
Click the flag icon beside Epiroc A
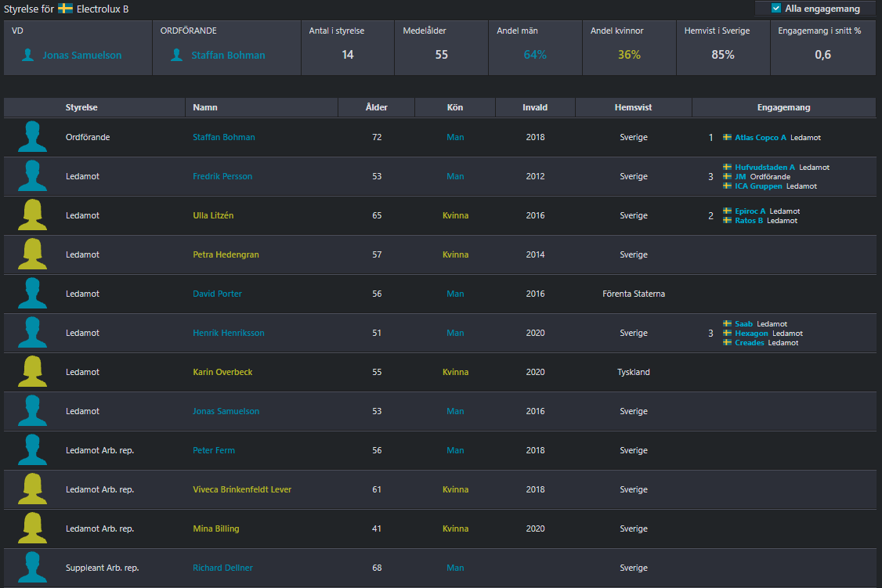[728, 211]
